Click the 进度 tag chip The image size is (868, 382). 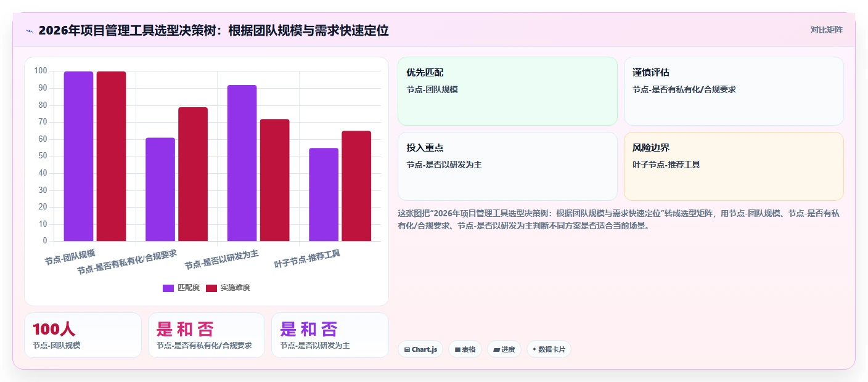click(504, 349)
